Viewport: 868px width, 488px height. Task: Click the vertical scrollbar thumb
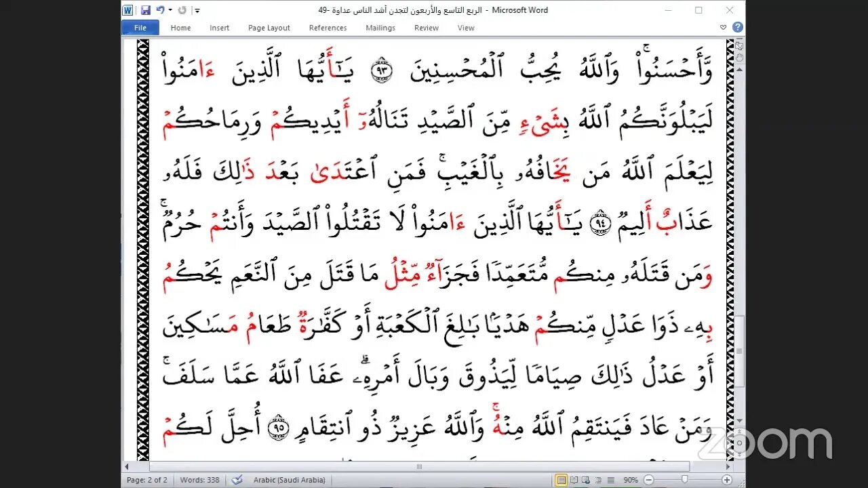point(739,351)
